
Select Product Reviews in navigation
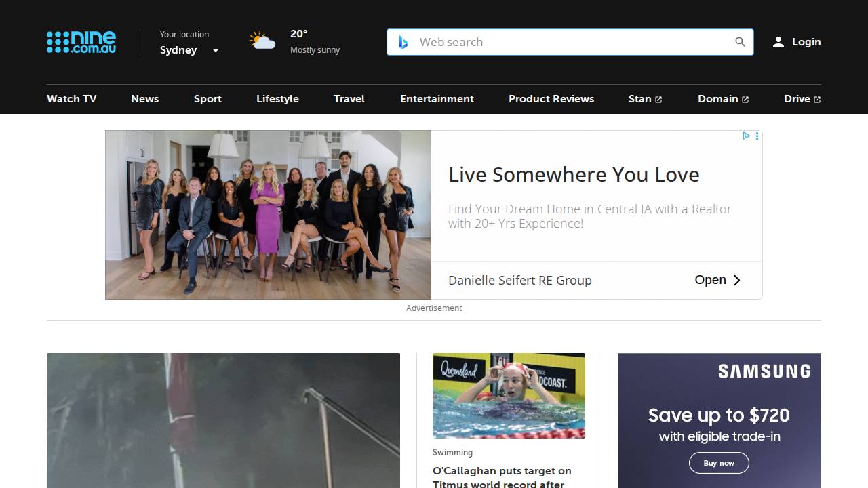551,99
